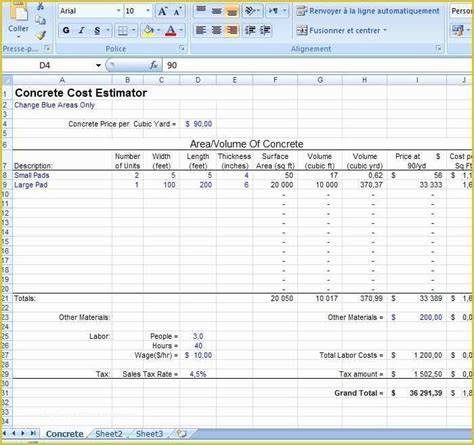Toggle bold G formatting
The width and height of the screenshot is (474, 445).
tap(66, 30)
